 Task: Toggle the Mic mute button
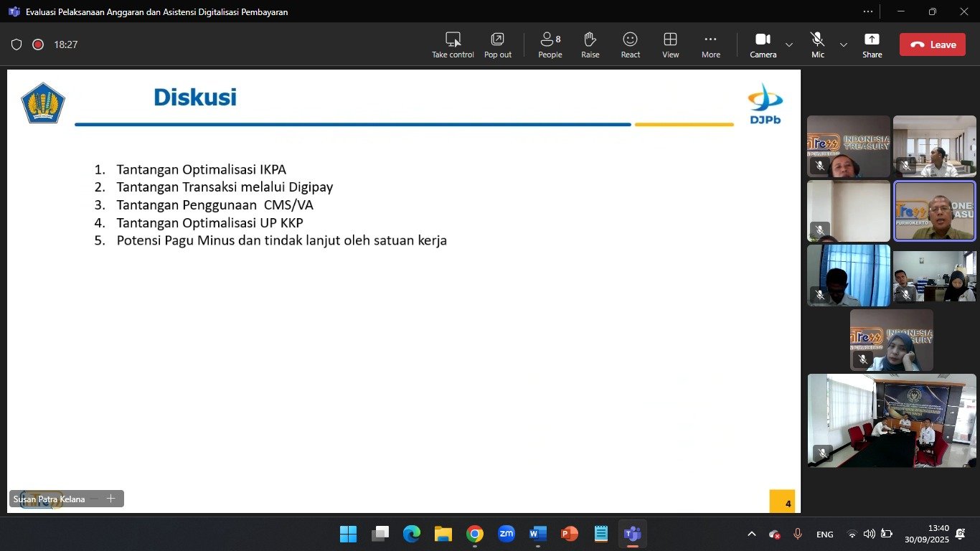(817, 39)
